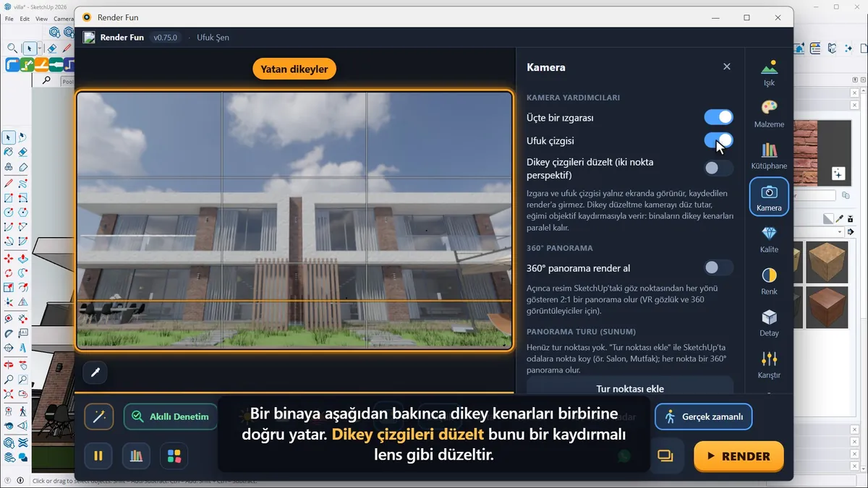Open the Işık lighting panel
Viewport: 868px width, 488px height.
[x=769, y=72]
